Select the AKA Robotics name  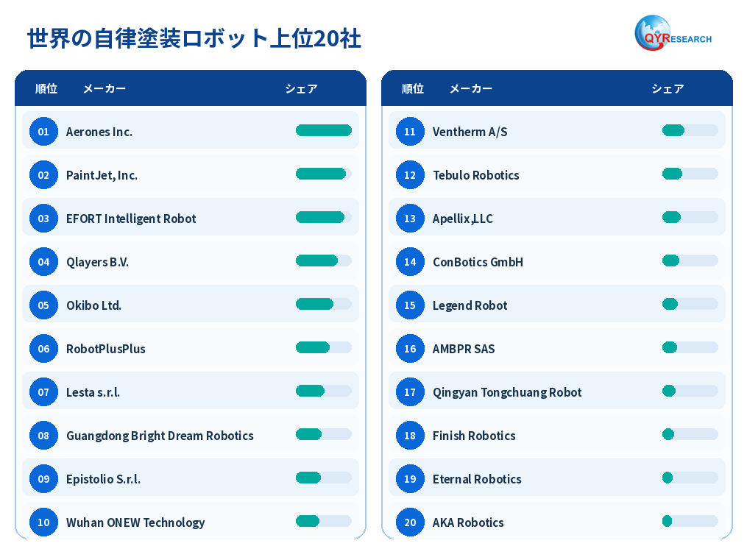[x=468, y=522]
